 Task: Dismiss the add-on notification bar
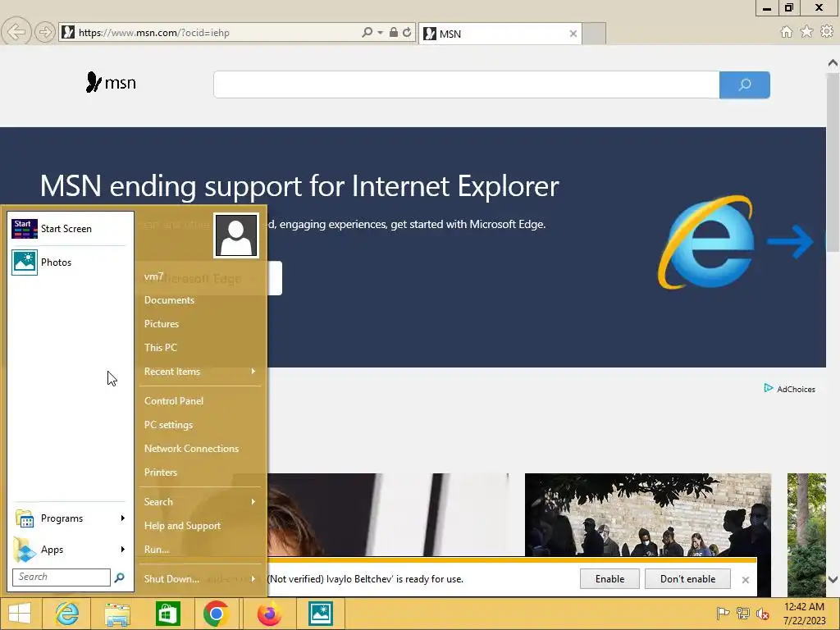(x=745, y=580)
